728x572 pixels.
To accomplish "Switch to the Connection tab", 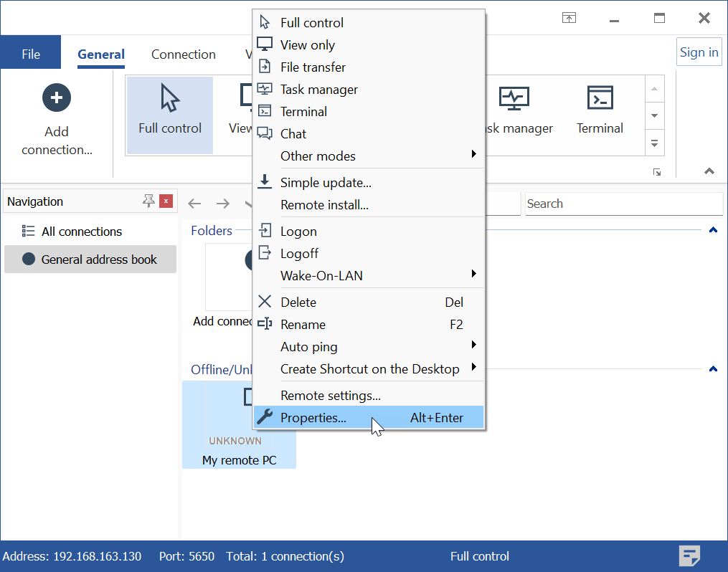I will (183, 54).
